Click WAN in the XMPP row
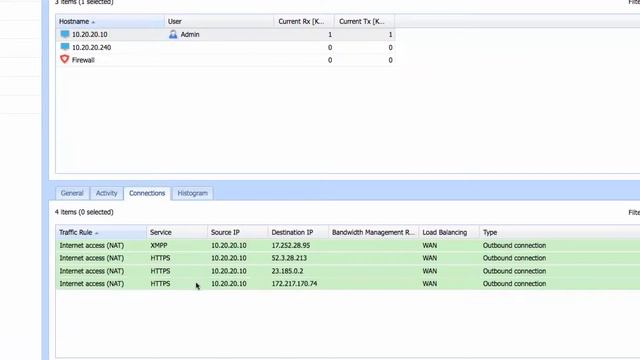 coord(430,245)
